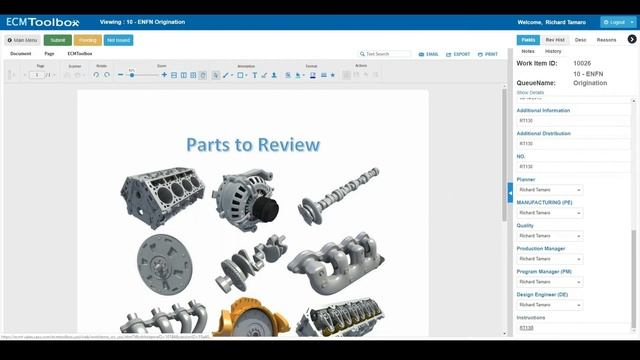Choose the annotation select pointer tool
640x360 pixels.
pos(216,75)
